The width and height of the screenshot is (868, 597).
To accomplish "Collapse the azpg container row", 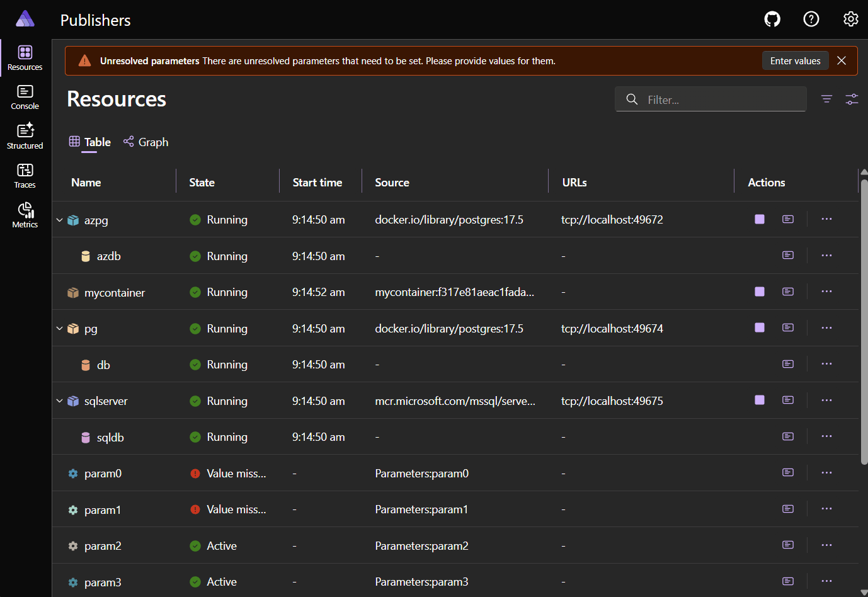I will coord(59,219).
